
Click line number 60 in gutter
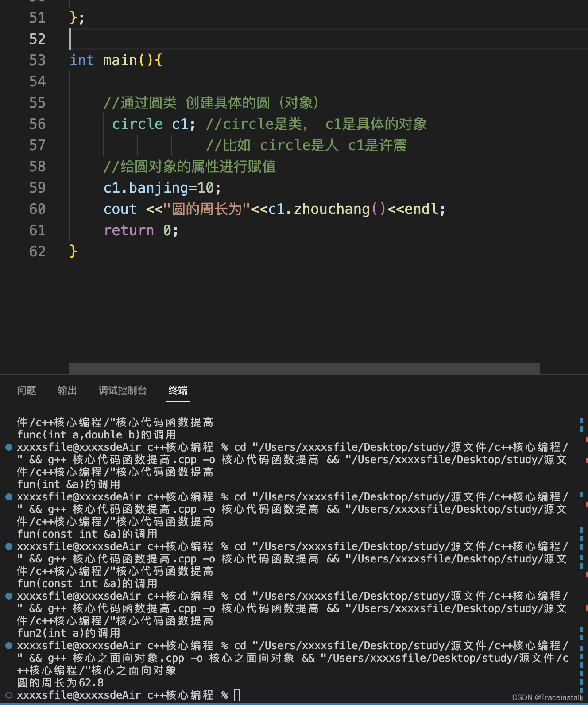(x=37, y=209)
